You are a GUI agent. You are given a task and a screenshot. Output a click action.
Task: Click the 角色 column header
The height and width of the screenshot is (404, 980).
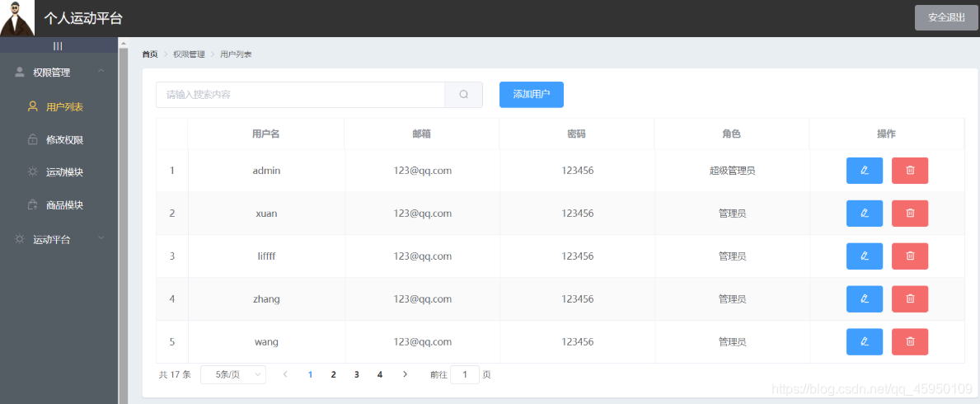pos(731,134)
